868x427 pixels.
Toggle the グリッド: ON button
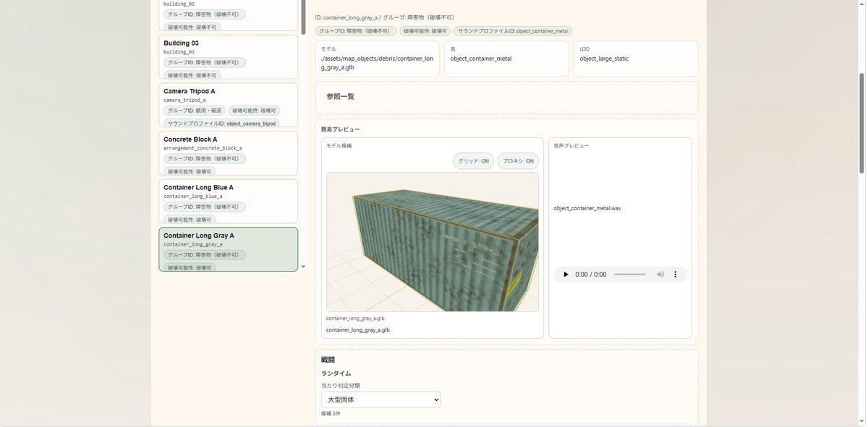coord(474,161)
